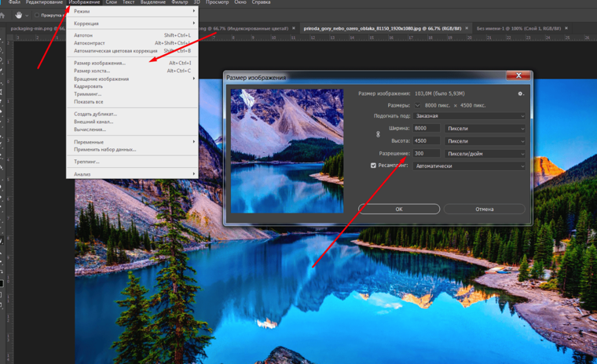Toggle the chain link constrain proportions icon
This screenshot has height=364, width=597.
(377, 134)
